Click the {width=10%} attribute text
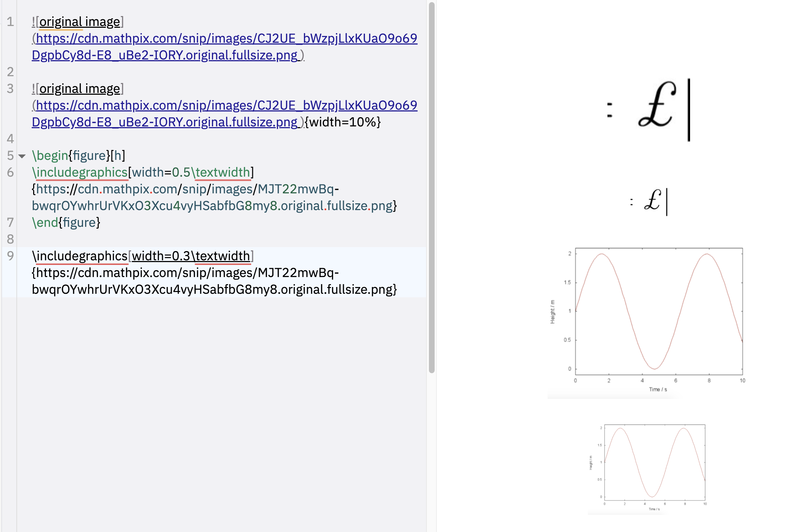 pyautogui.click(x=343, y=122)
